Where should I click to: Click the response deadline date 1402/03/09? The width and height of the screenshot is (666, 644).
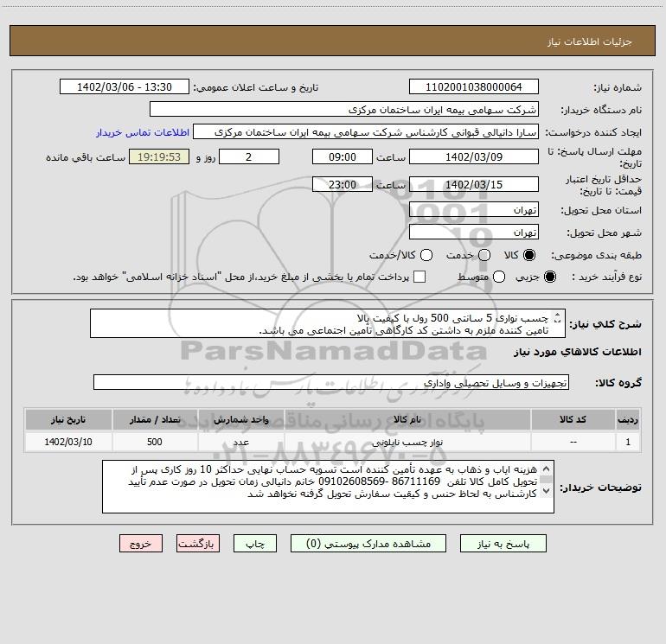(x=474, y=156)
